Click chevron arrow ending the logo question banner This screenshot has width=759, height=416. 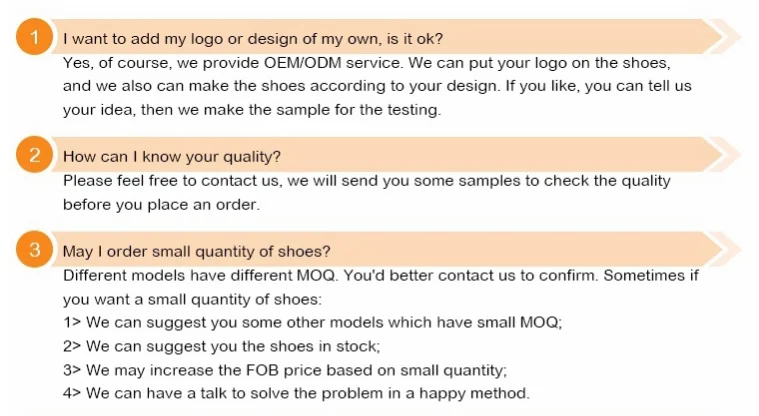tap(724, 37)
